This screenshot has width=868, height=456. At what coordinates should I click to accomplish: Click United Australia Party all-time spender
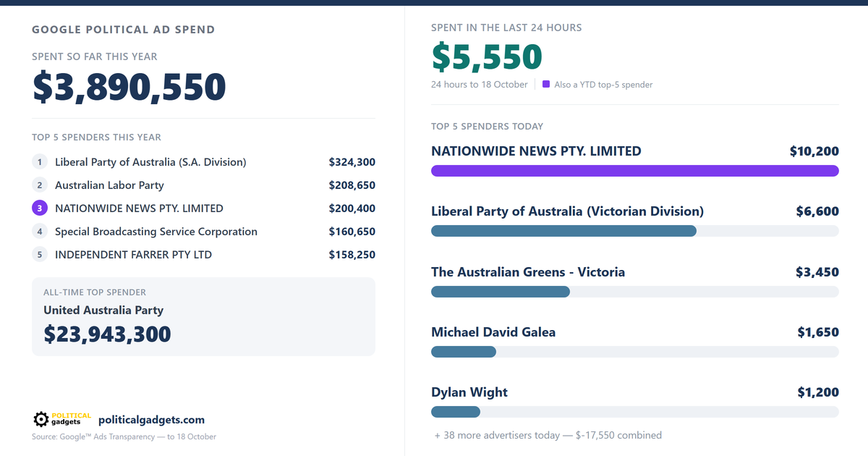coord(103,311)
